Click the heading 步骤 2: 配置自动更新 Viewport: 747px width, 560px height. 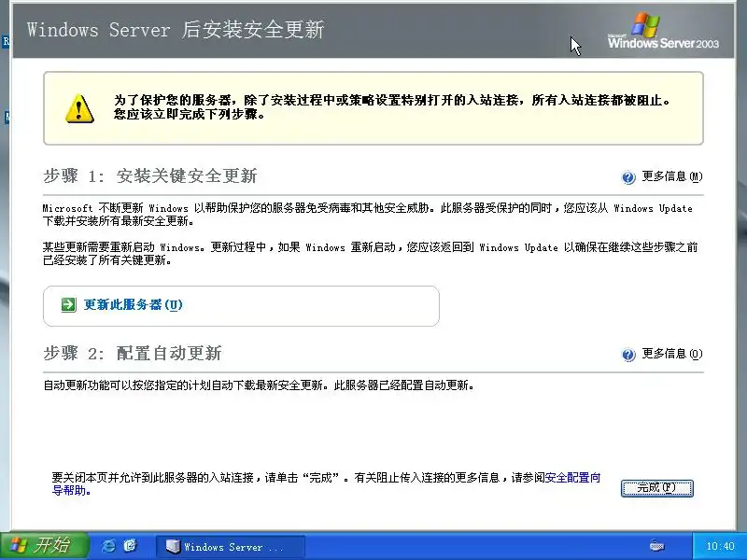tap(133, 354)
